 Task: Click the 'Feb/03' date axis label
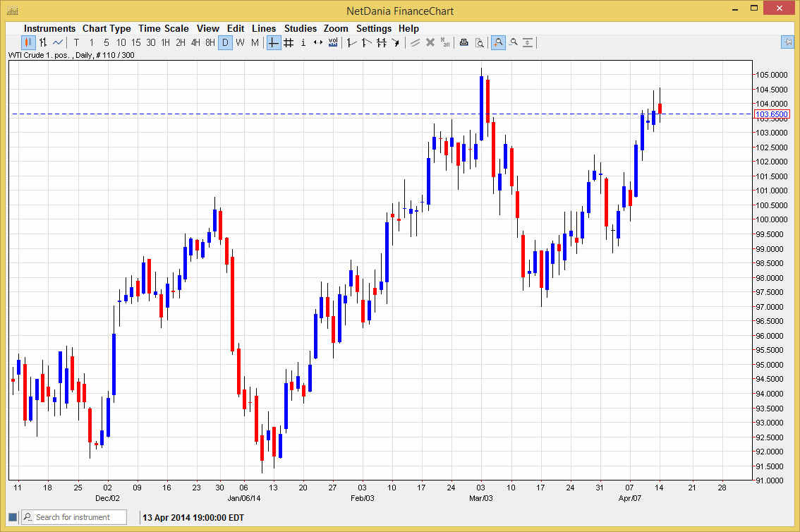click(362, 498)
